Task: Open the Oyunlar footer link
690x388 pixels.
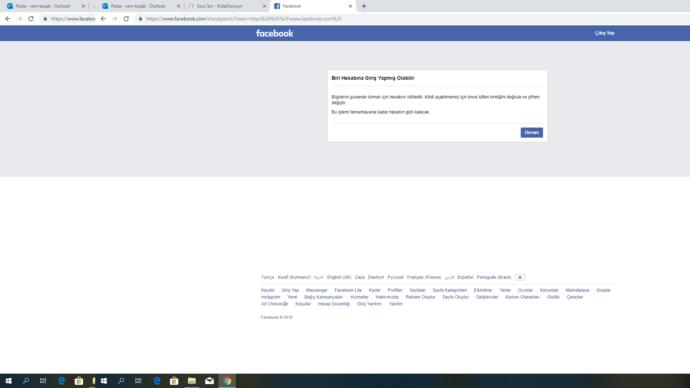Action: click(525, 290)
